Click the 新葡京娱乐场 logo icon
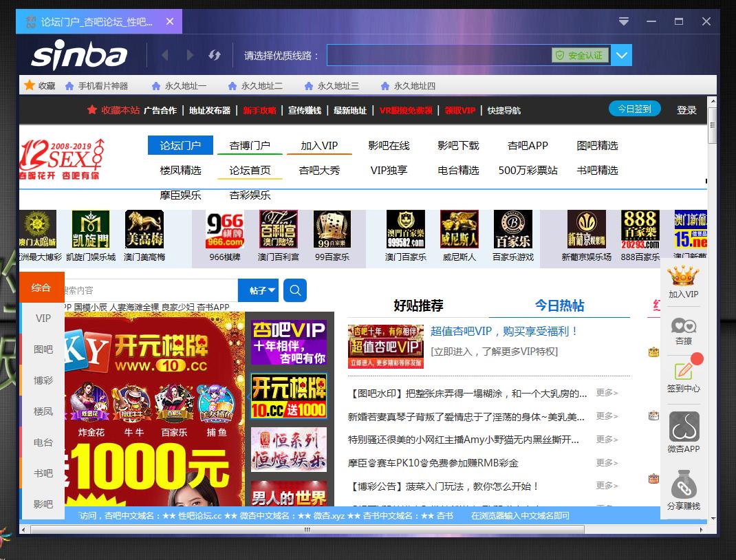 (586, 229)
